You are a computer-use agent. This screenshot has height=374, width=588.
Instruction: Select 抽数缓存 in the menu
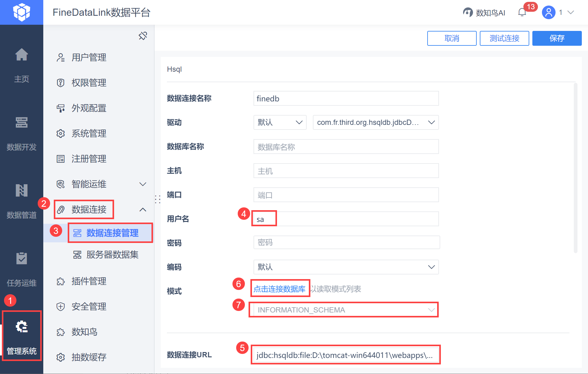pos(89,357)
